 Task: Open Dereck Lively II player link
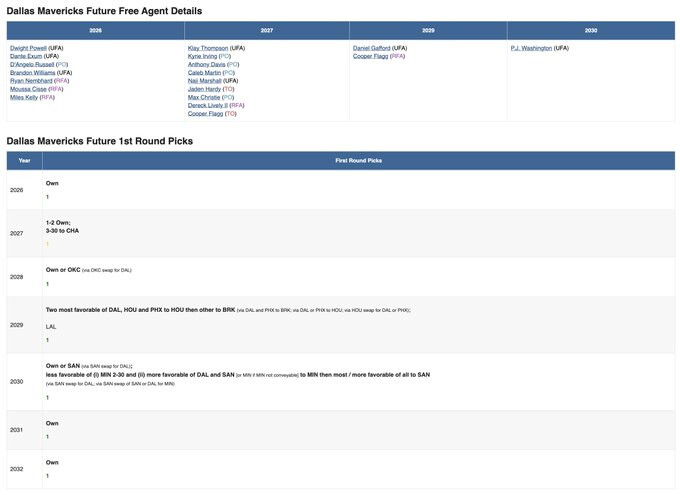click(x=208, y=106)
